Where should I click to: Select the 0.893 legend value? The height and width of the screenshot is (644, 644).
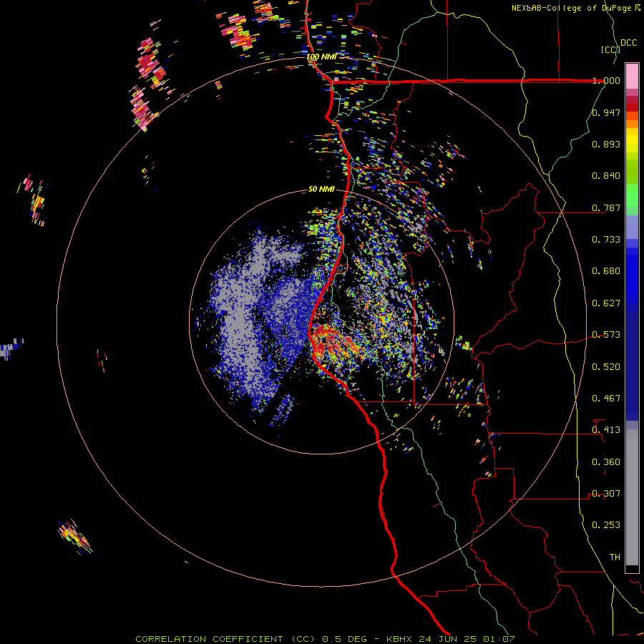pos(606,144)
